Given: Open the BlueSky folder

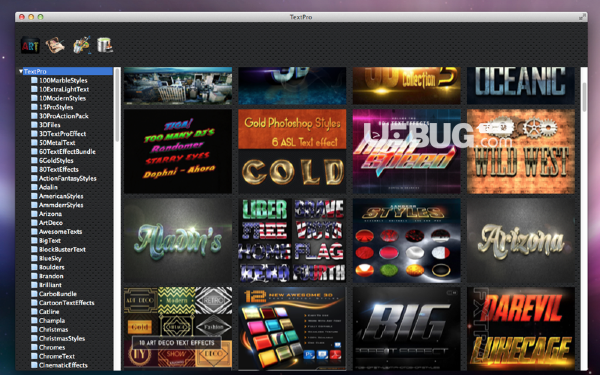Looking at the screenshot, I should (50, 258).
